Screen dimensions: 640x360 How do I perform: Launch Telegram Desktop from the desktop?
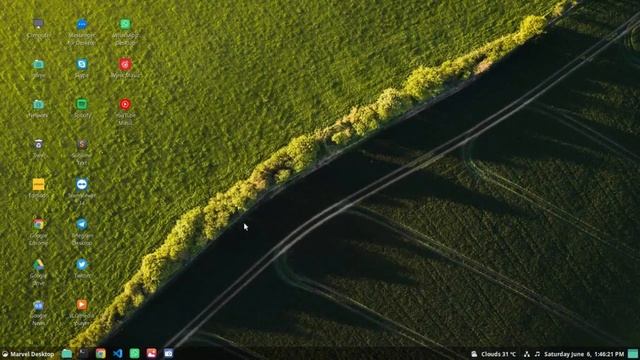82,224
